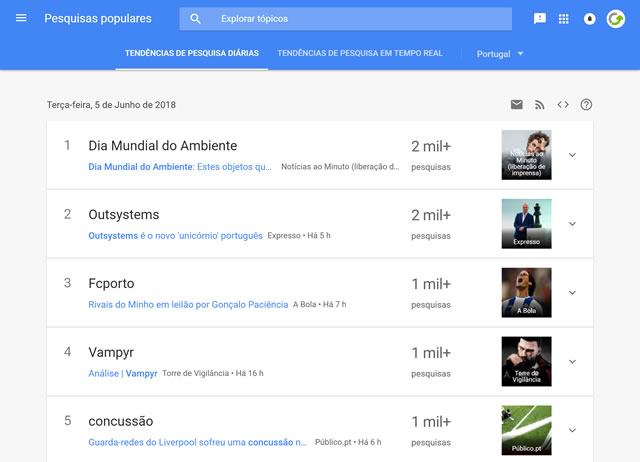The image size is (640, 462).
Task: Click the A Bola thumbnail image
Action: point(527,293)
